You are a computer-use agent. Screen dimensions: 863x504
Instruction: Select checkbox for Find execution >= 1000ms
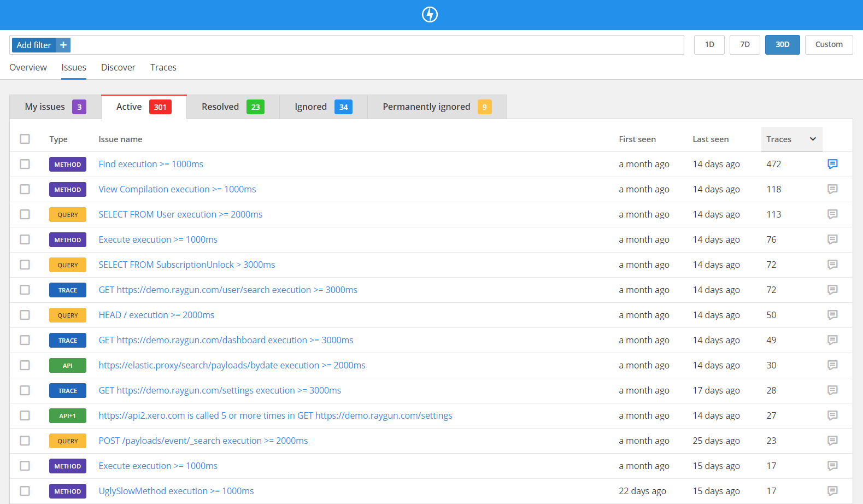pos(25,164)
